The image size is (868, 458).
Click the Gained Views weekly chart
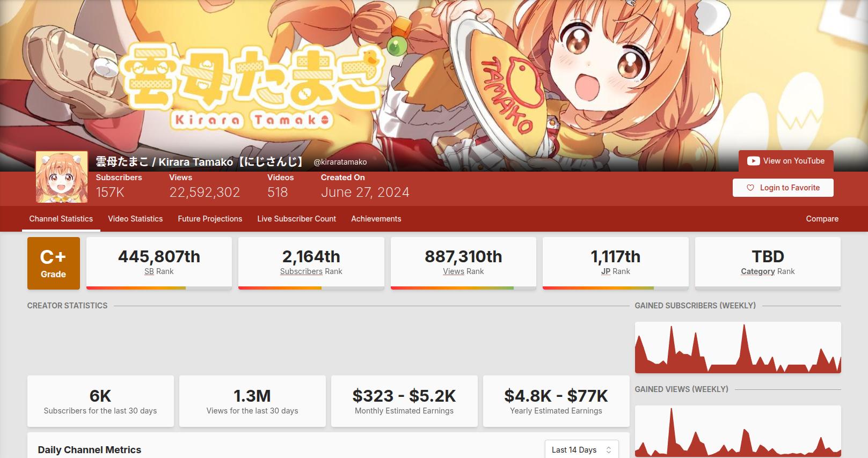click(x=738, y=431)
